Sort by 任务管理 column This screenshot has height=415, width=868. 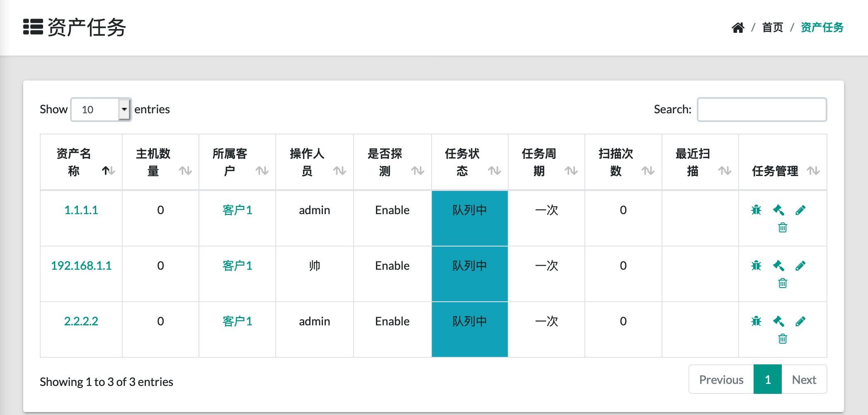tap(783, 162)
